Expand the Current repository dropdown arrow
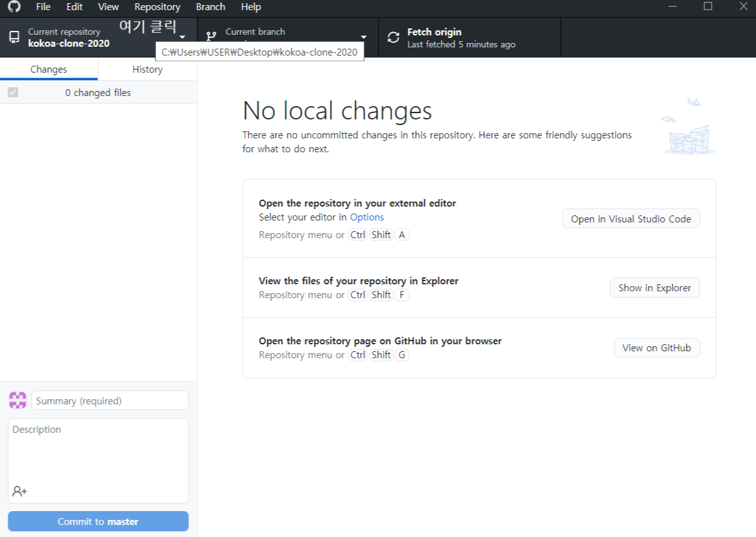This screenshot has width=756, height=537. tap(182, 37)
